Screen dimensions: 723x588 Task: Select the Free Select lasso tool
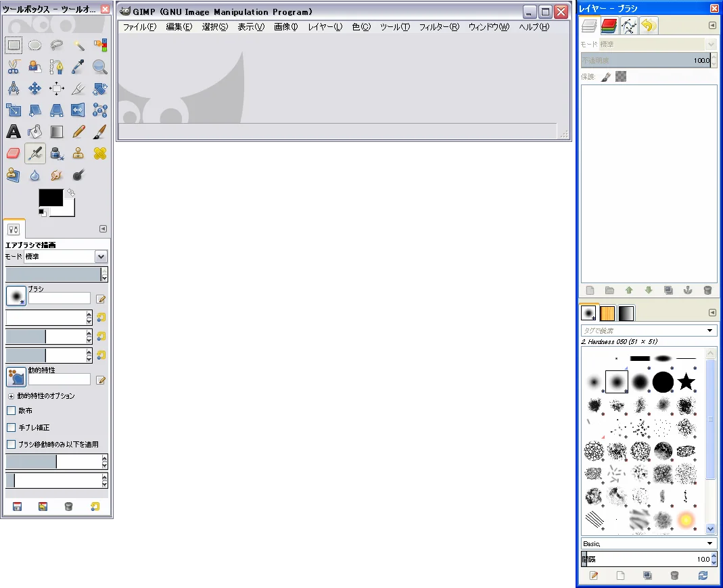click(57, 45)
